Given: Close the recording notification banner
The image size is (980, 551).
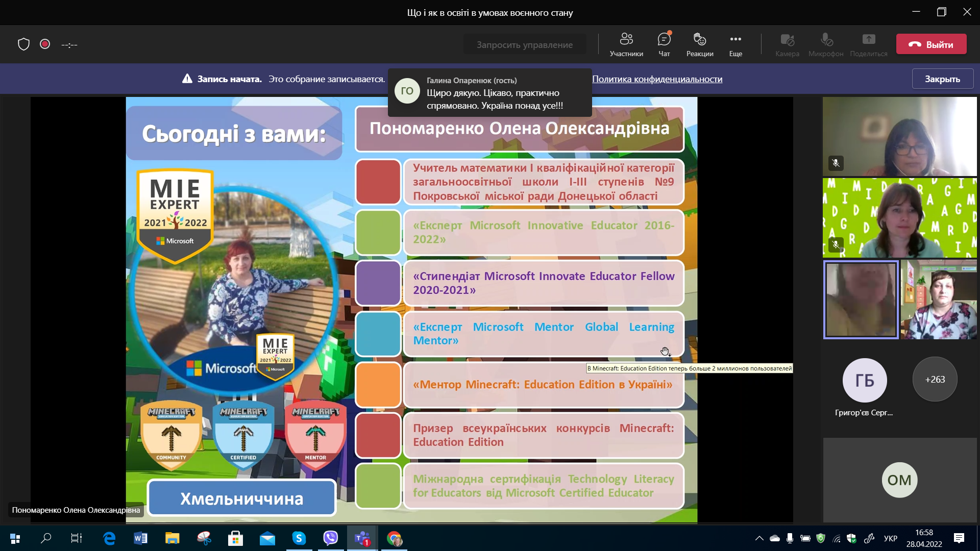Looking at the screenshot, I should 942,79.
